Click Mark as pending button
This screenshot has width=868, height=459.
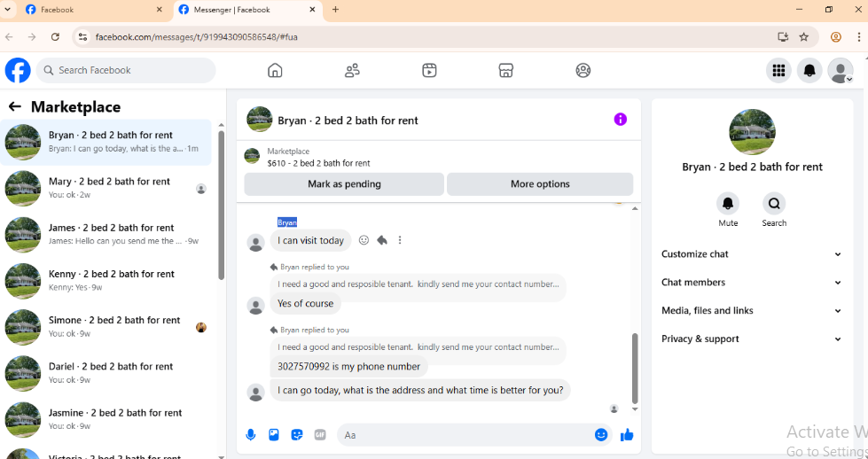(344, 184)
